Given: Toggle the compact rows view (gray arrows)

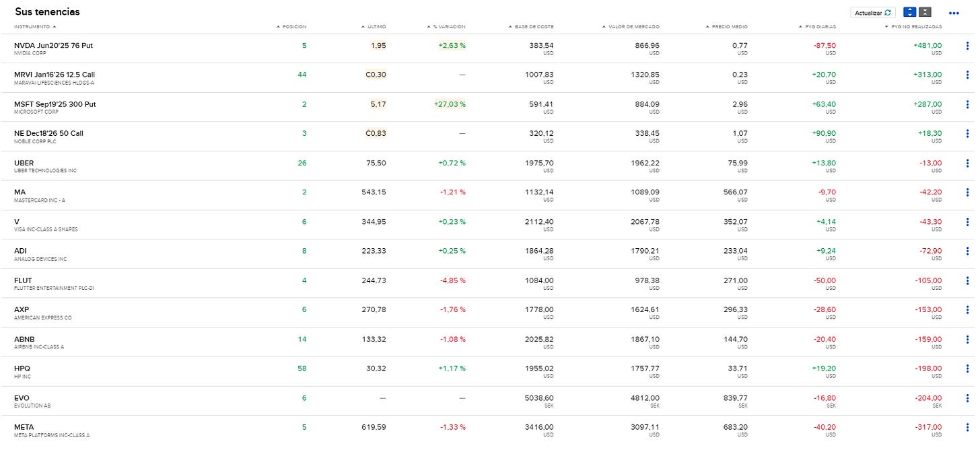Looking at the screenshot, I should (925, 12).
